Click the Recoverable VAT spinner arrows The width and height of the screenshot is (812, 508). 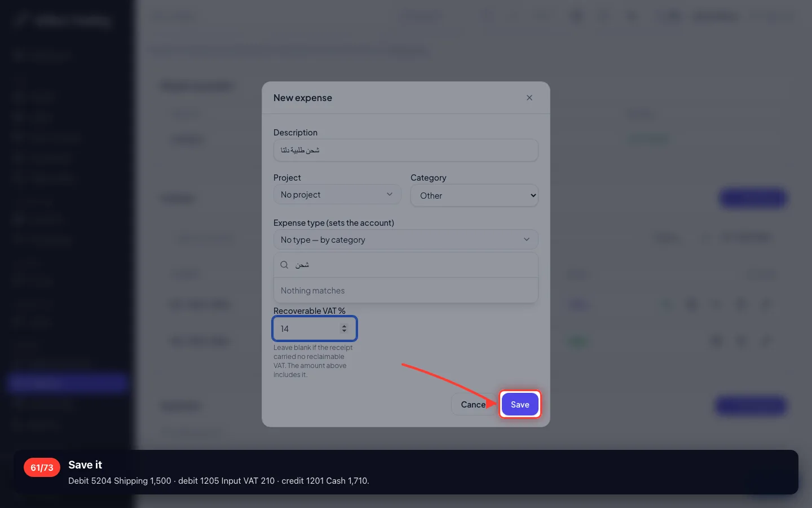click(x=344, y=329)
